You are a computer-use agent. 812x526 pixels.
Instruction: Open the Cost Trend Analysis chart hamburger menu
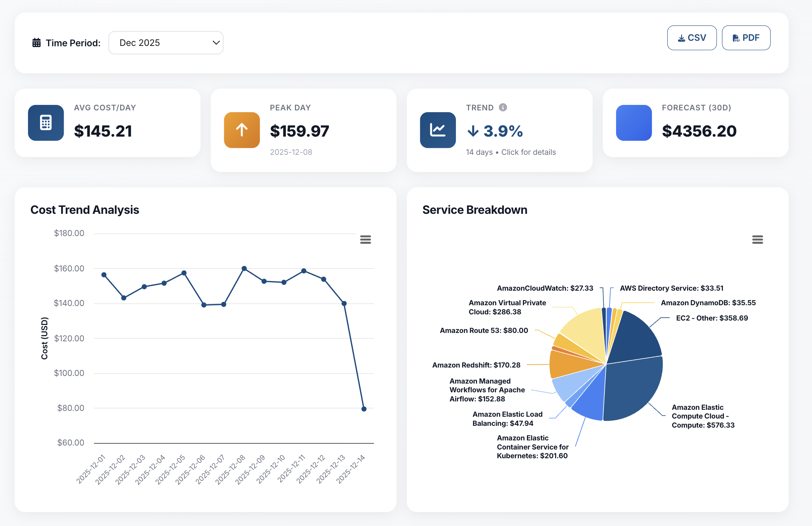(x=365, y=239)
